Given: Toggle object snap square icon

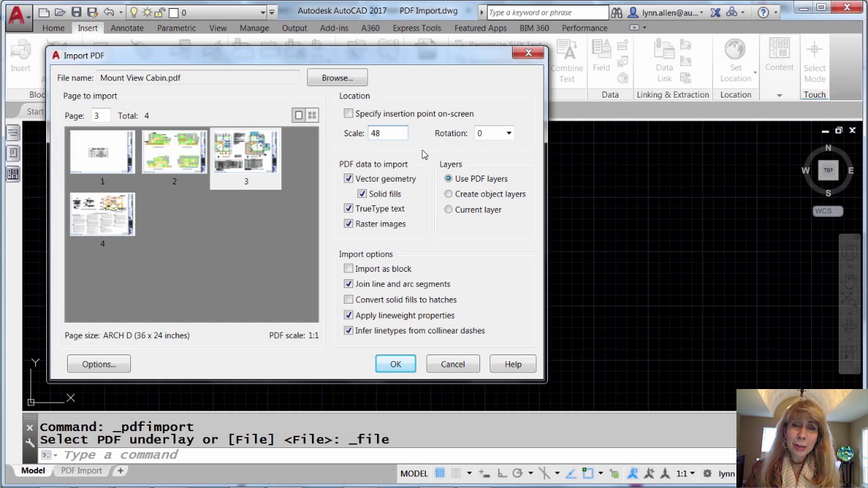Looking at the screenshot, I should [x=588, y=473].
